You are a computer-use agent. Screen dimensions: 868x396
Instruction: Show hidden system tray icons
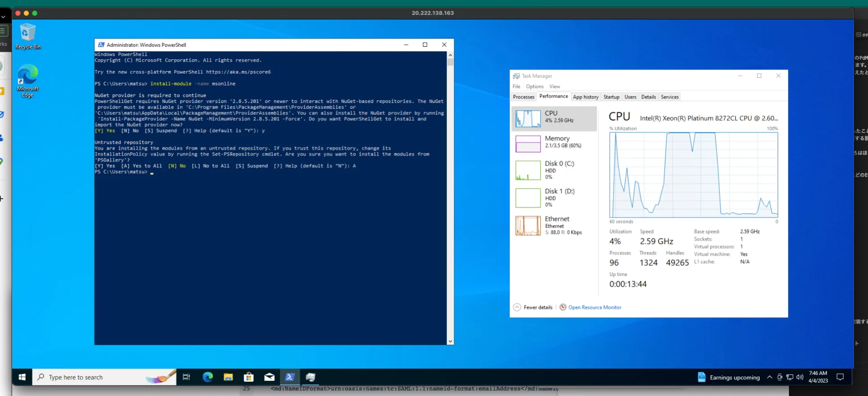click(770, 377)
